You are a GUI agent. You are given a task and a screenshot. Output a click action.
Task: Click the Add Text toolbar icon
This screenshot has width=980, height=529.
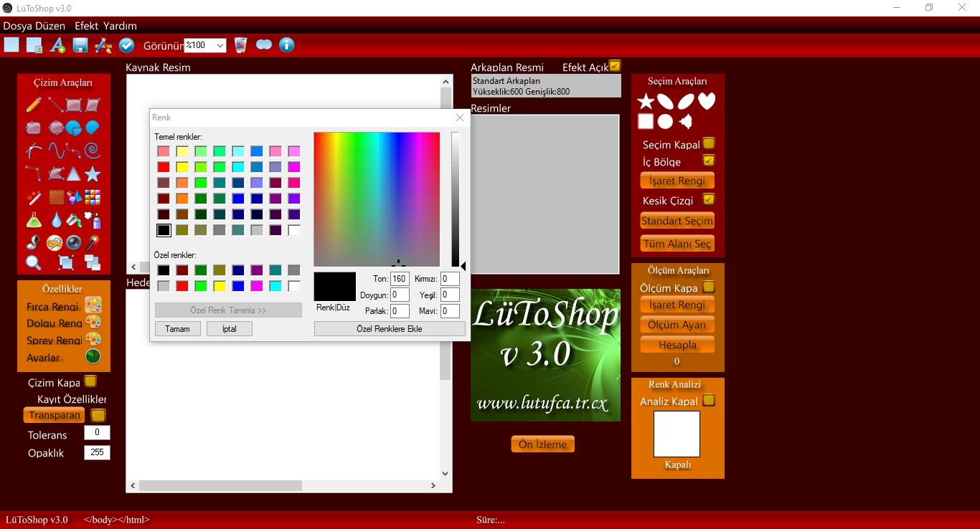57,45
